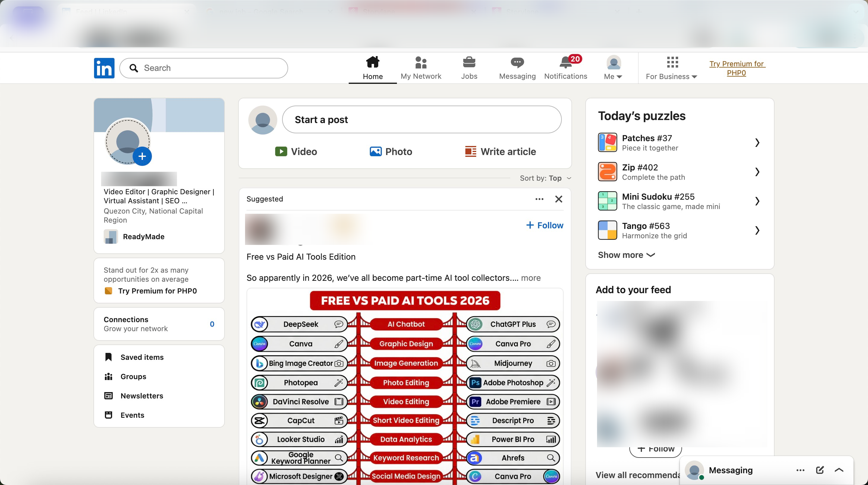Viewport: 868px width, 485px height.
Task: Click Try Premium for PHP0 link
Action: click(736, 68)
